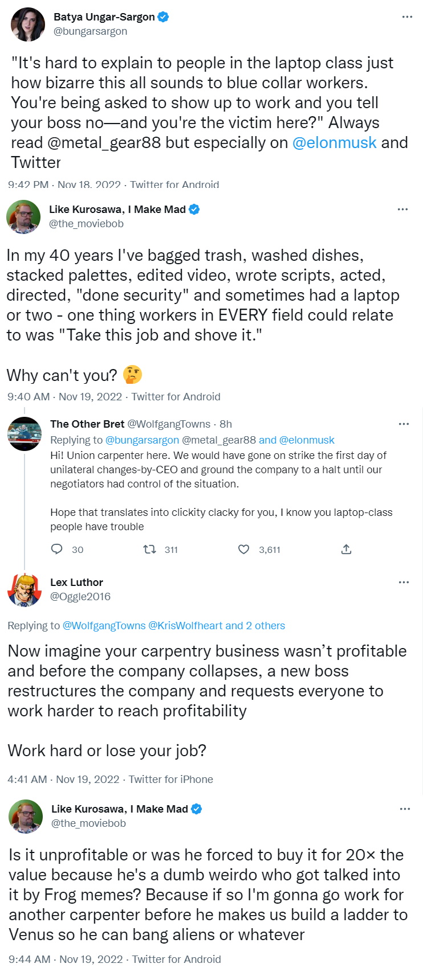Click the 9:40 AM Nov 19 timestamp
This screenshot has height=980, width=423.
point(64,397)
